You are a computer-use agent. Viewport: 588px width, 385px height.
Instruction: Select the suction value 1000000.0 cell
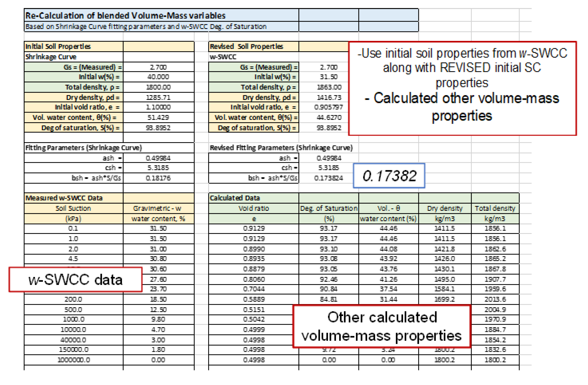[74, 360]
